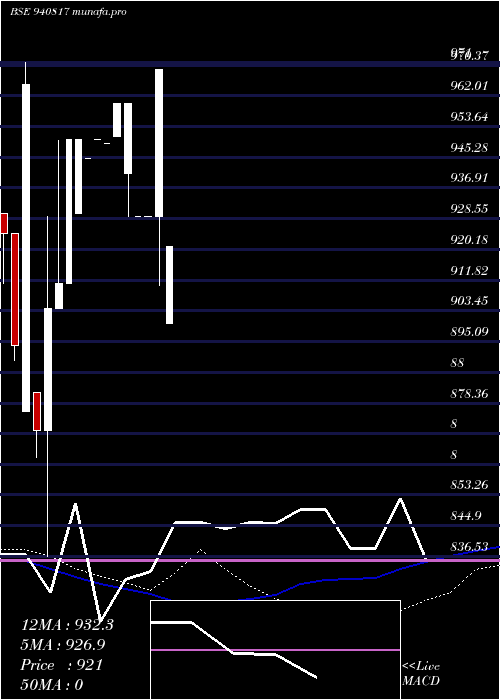500x700 pixels.
Task: Click the '50MA : 0' indicator text
Action: tap(52, 685)
